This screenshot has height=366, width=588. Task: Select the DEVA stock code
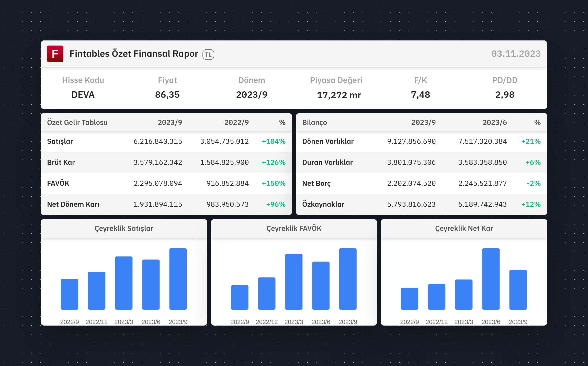click(x=83, y=95)
